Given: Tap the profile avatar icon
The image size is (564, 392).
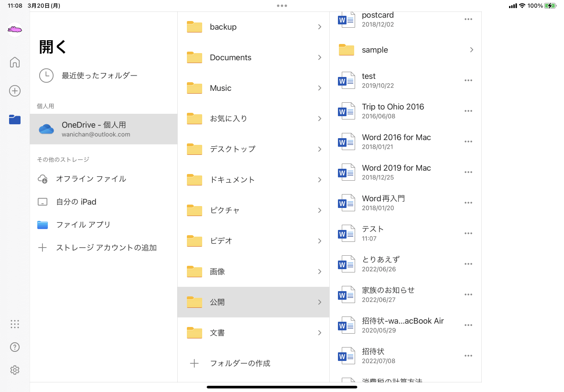Looking at the screenshot, I should coord(15,30).
